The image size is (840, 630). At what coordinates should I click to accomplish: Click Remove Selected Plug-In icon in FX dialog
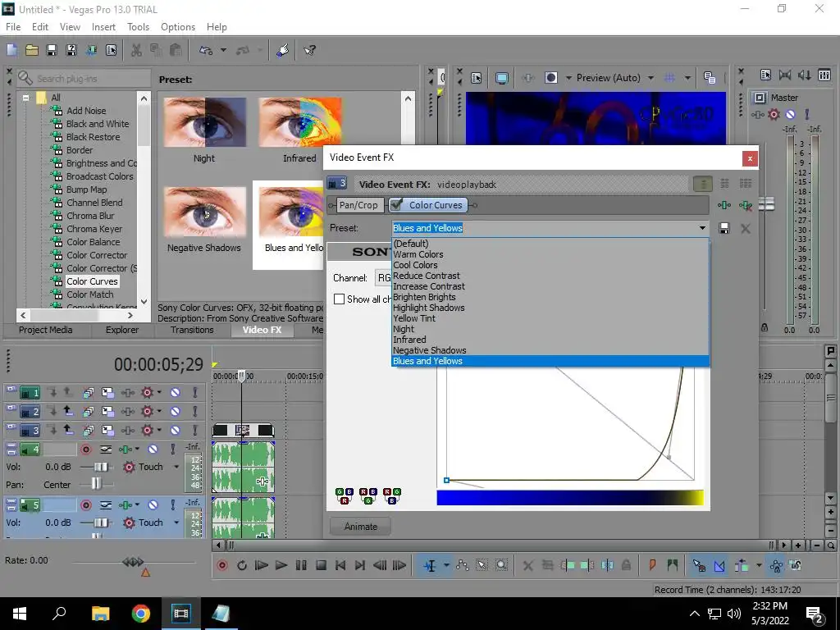pyautogui.click(x=745, y=205)
